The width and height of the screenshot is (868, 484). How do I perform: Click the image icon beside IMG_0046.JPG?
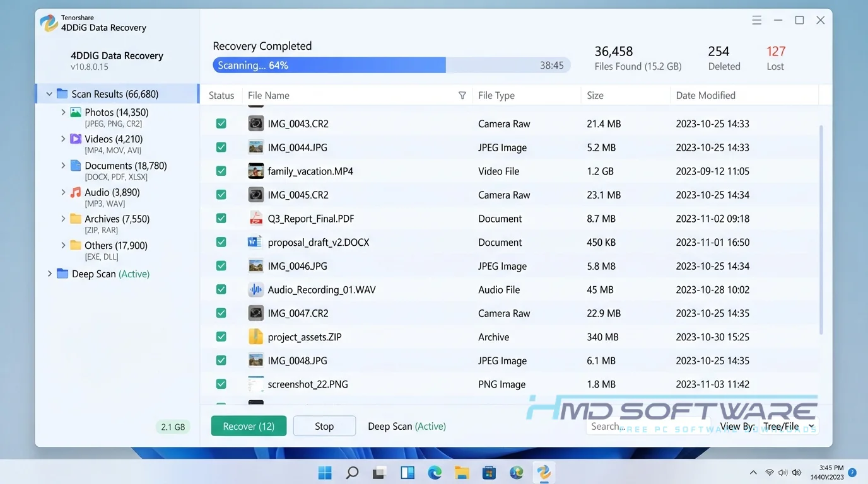tap(255, 266)
